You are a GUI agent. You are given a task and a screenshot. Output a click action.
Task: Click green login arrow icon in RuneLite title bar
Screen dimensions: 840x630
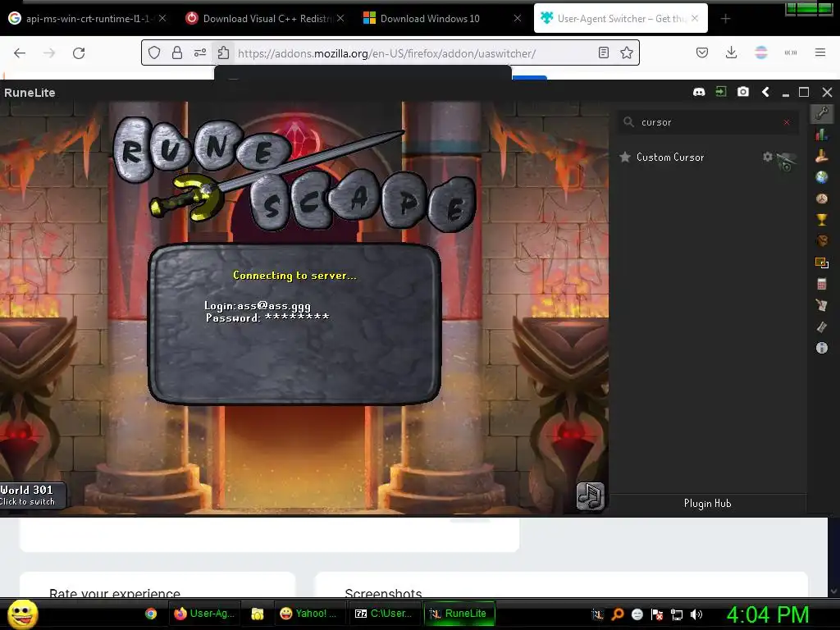tap(721, 92)
